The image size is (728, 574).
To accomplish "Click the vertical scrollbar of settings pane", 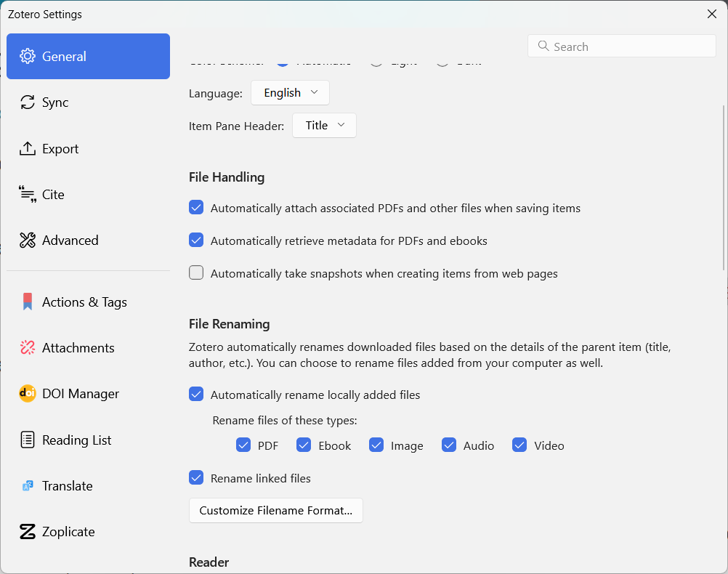I will pos(723,189).
